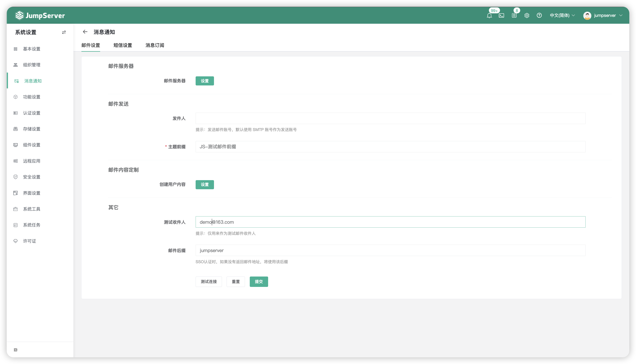Image resolution: width=636 pixels, height=364 pixels.
Task: Click the 许可证 sidebar icon
Action: 16,241
